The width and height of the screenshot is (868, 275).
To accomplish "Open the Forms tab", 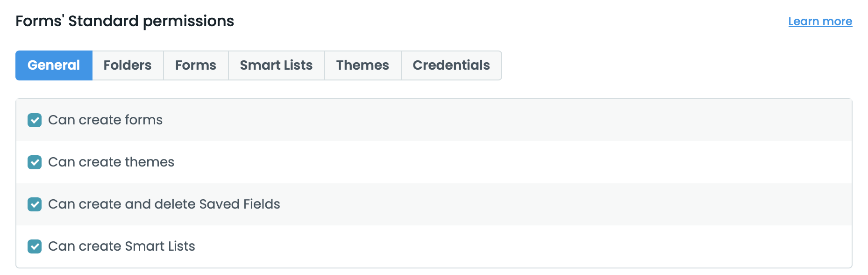I will coord(195,65).
